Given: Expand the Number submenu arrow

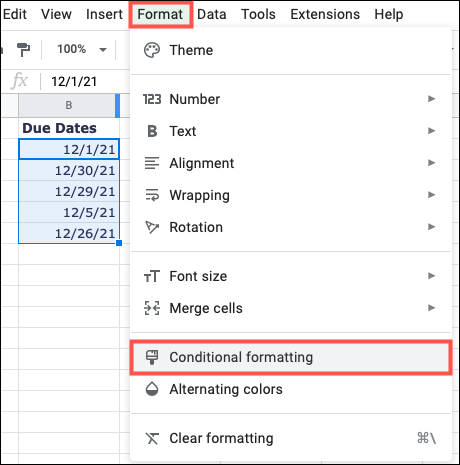Looking at the screenshot, I should pos(432,99).
